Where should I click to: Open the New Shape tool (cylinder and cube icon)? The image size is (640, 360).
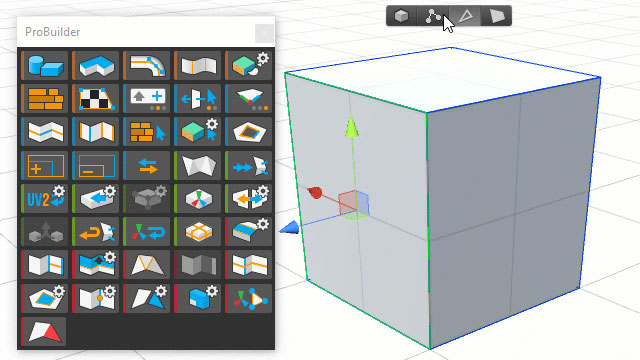click(x=44, y=65)
